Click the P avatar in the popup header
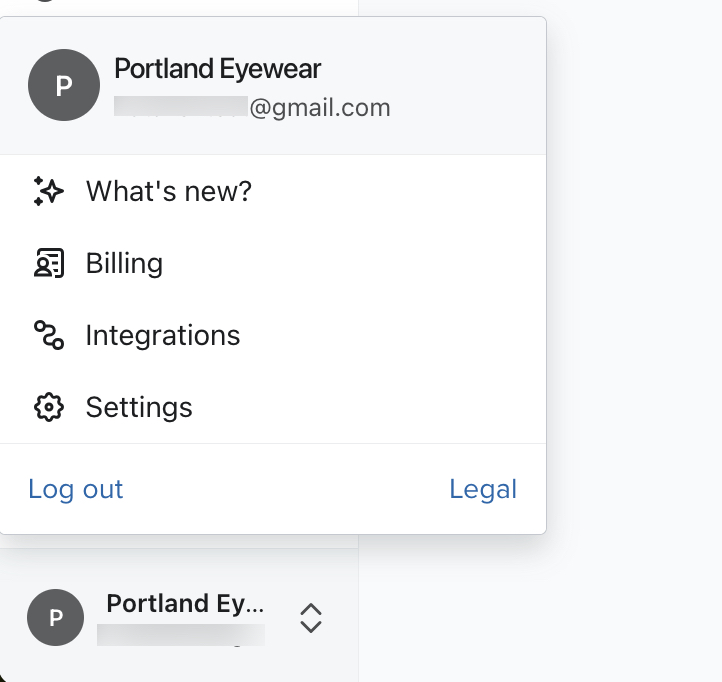The width and height of the screenshot is (722, 682). (64, 86)
